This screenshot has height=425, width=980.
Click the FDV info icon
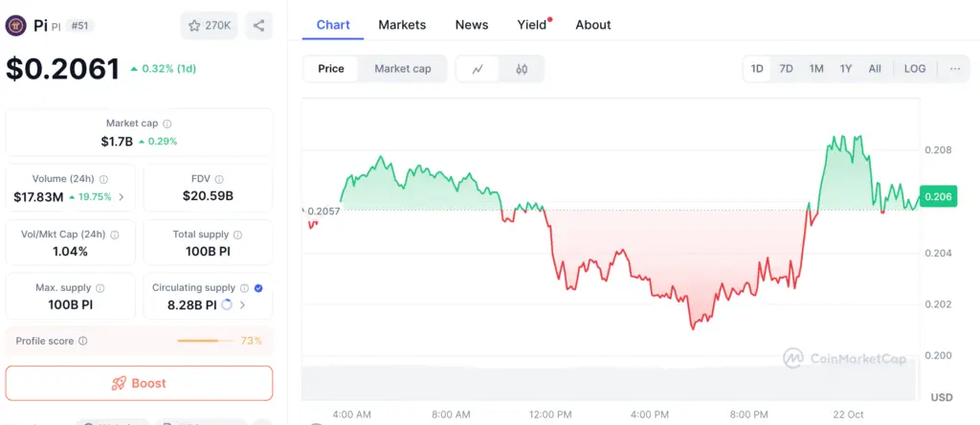point(219,179)
